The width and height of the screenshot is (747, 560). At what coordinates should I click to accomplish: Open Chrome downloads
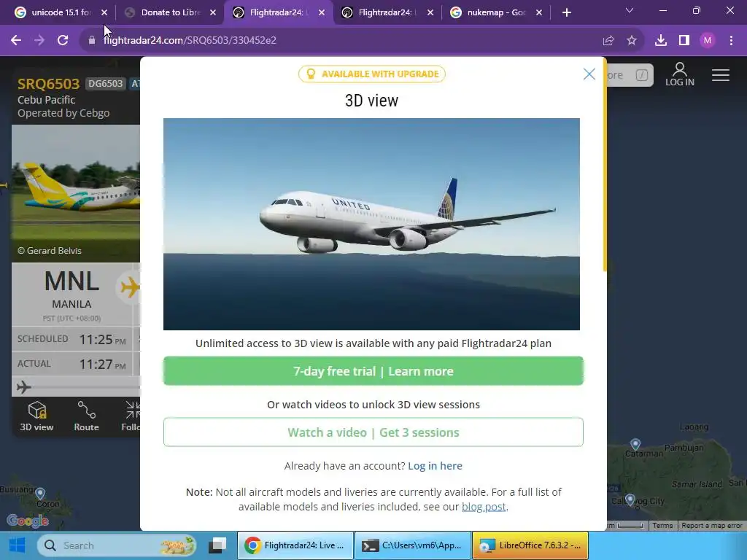click(661, 41)
